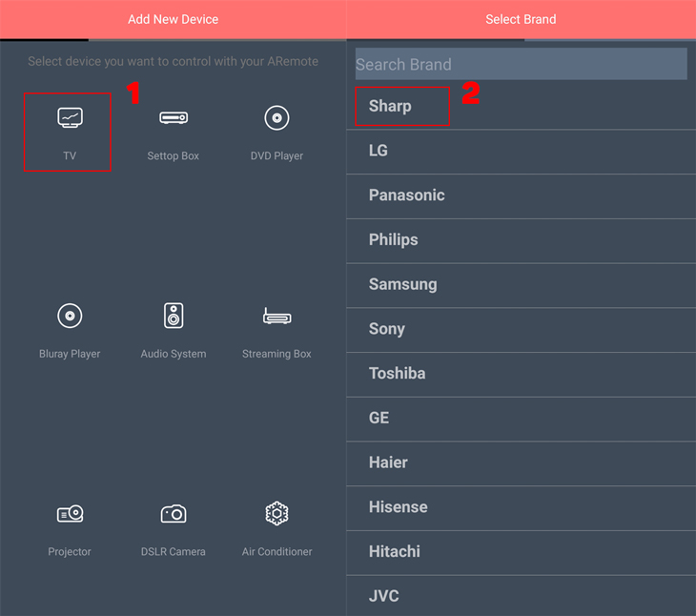Choose Hisense from the brand list
Image resolution: width=696 pixels, height=616 pixels.
tap(522, 507)
